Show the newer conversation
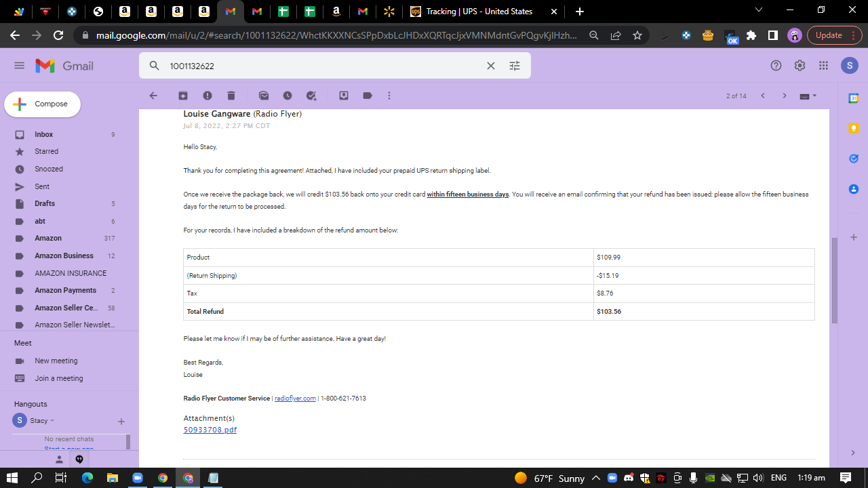The height and width of the screenshot is (488, 868). coord(763,96)
